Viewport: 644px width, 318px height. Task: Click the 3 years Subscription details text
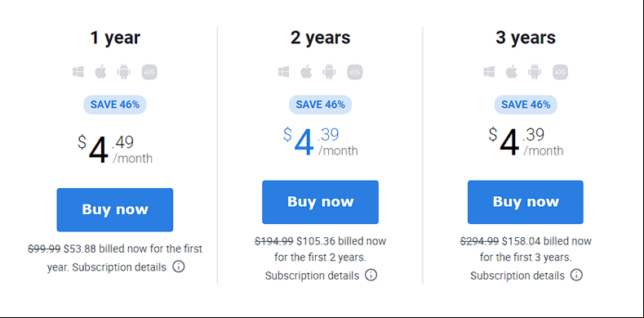pyautogui.click(x=517, y=275)
